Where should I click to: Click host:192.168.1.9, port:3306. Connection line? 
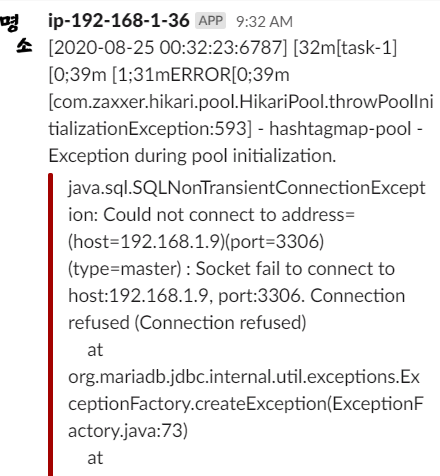(x=237, y=296)
